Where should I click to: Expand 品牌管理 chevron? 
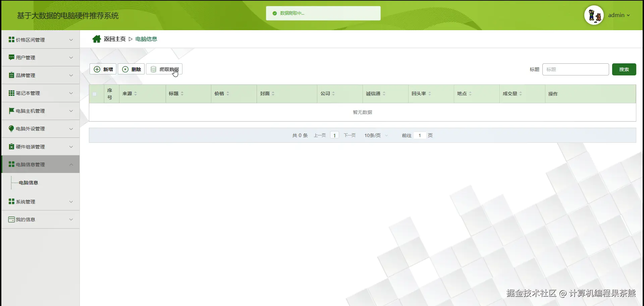tap(71, 75)
